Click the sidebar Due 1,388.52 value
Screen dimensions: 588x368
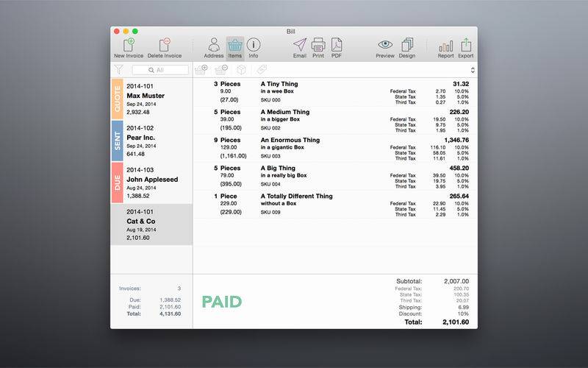(x=171, y=300)
